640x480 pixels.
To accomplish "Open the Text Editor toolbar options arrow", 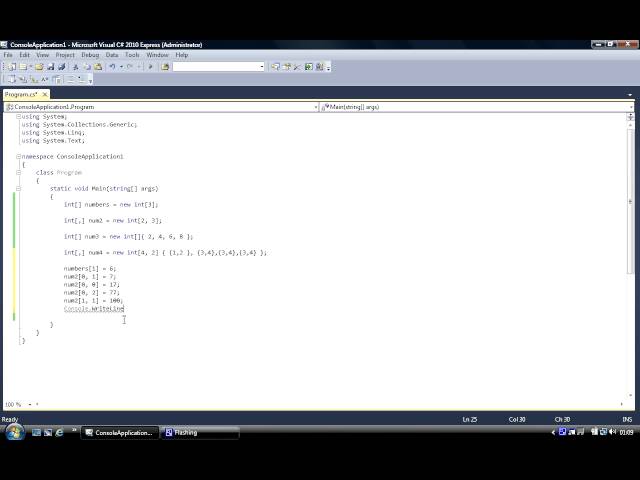I will point(90,80).
